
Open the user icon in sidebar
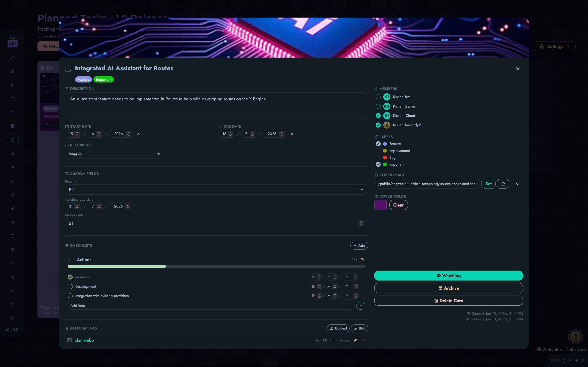click(12, 195)
